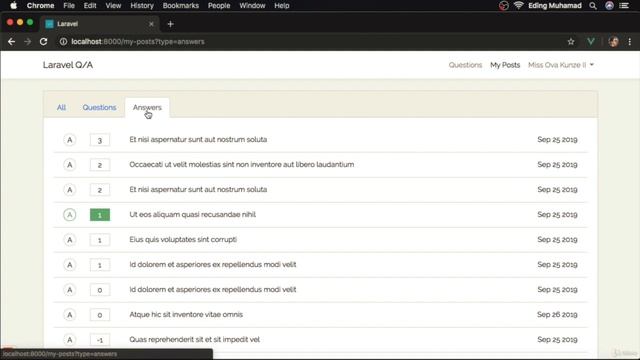Open Chrome three-dot menu
The height and width of the screenshot is (360, 640).
click(x=630, y=42)
